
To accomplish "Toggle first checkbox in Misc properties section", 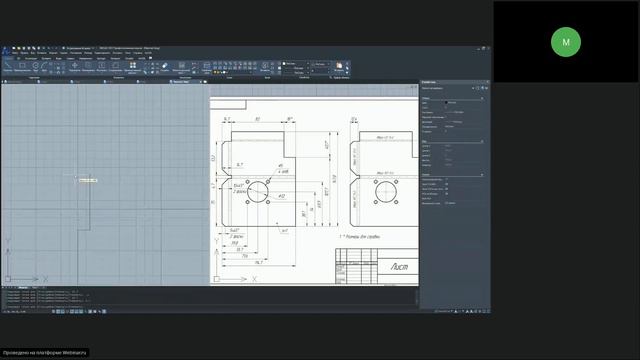I will [x=447, y=179].
